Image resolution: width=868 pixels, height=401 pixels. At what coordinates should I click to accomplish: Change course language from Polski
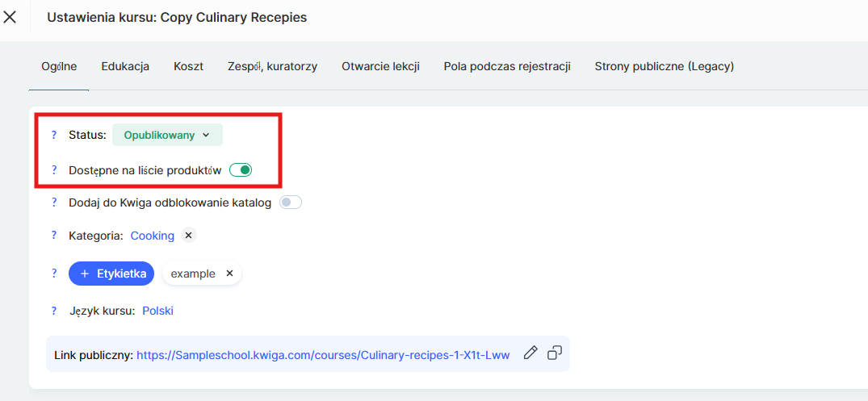(157, 311)
